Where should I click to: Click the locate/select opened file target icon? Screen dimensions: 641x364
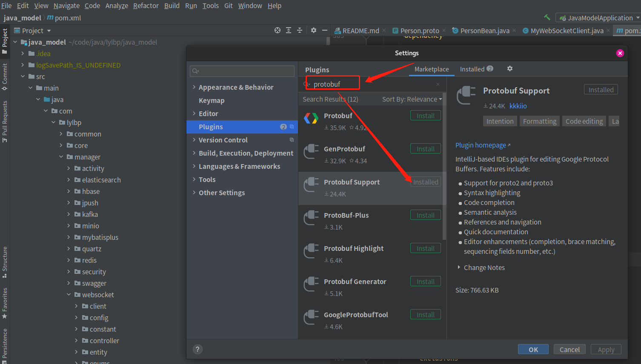click(278, 30)
